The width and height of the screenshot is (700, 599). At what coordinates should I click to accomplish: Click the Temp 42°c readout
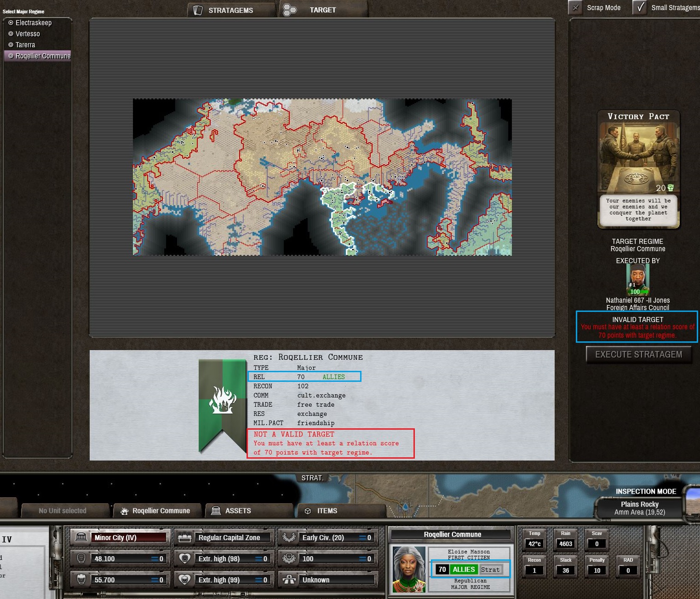coord(534,540)
